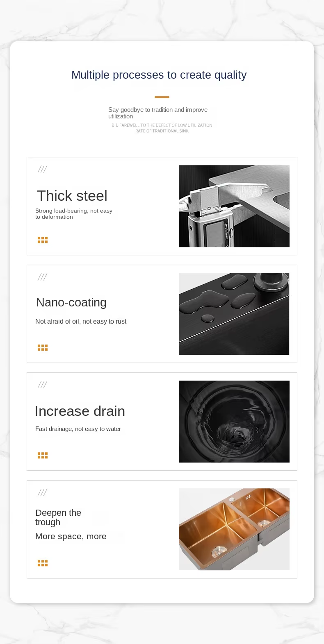
Task: Click the Nano-coating heading
Action: coord(71,302)
